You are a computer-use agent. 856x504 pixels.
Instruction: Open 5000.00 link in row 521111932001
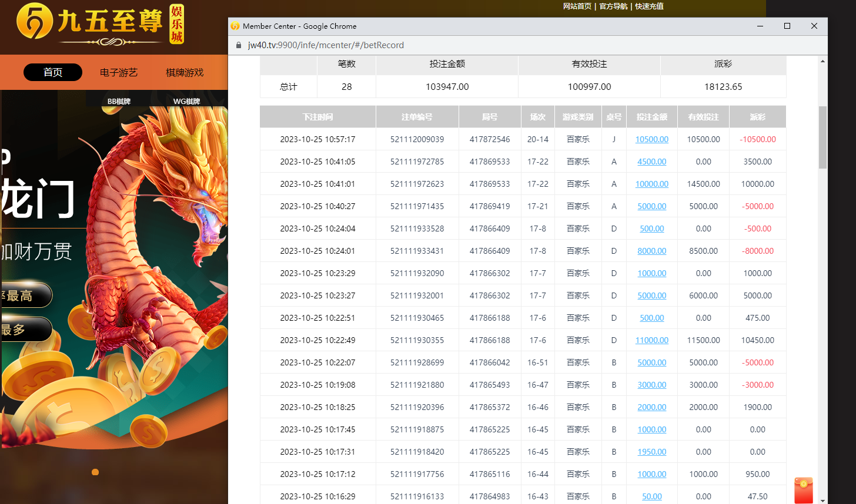coord(652,295)
